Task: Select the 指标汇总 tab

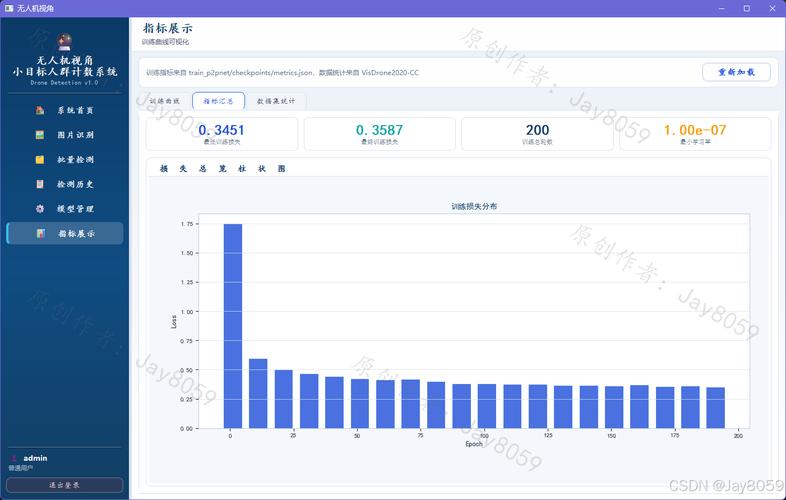Action: (x=219, y=101)
